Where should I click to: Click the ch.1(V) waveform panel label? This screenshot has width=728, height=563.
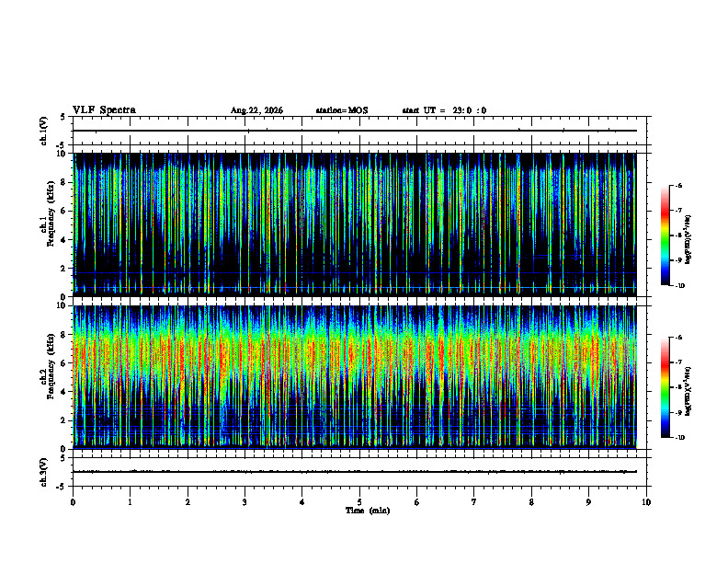[x=44, y=131]
